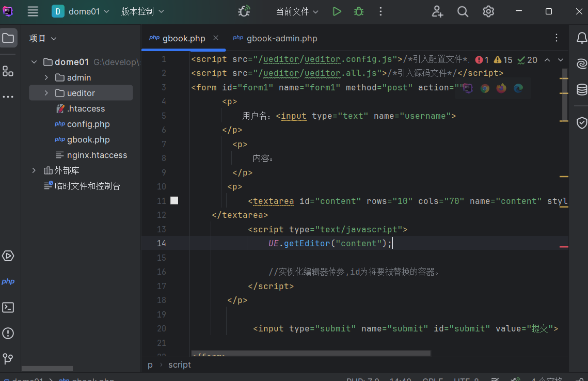
Task: Click the script breadcrumb
Action: (x=180, y=365)
